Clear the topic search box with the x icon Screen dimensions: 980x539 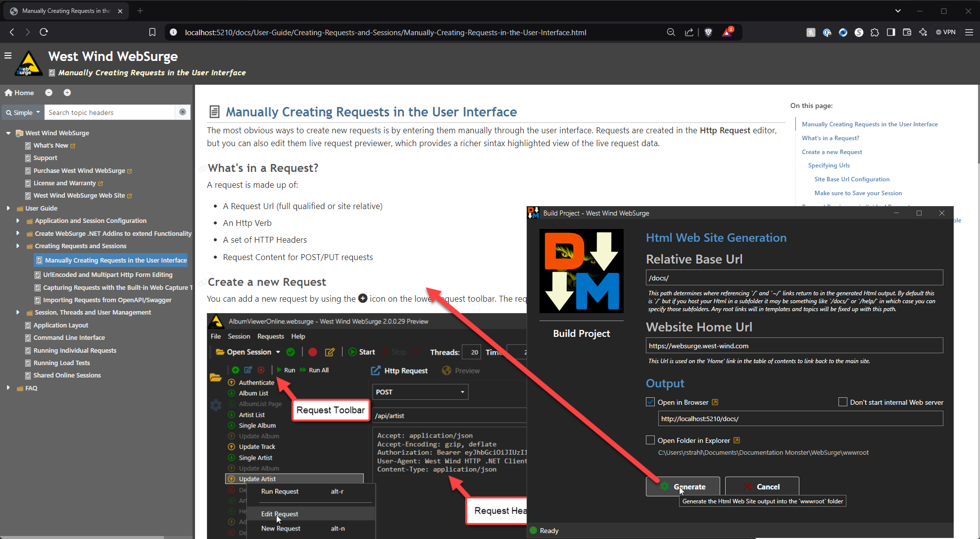[x=183, y=112]
